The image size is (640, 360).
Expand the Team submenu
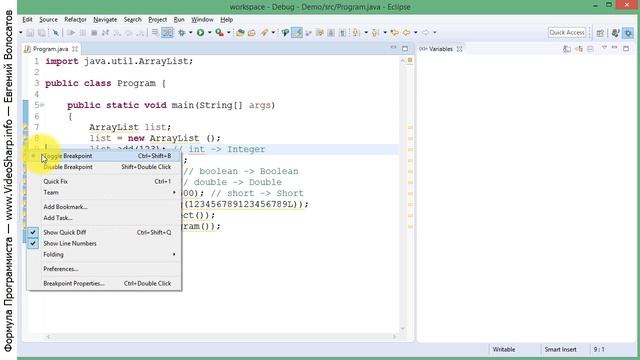[104, 192]
